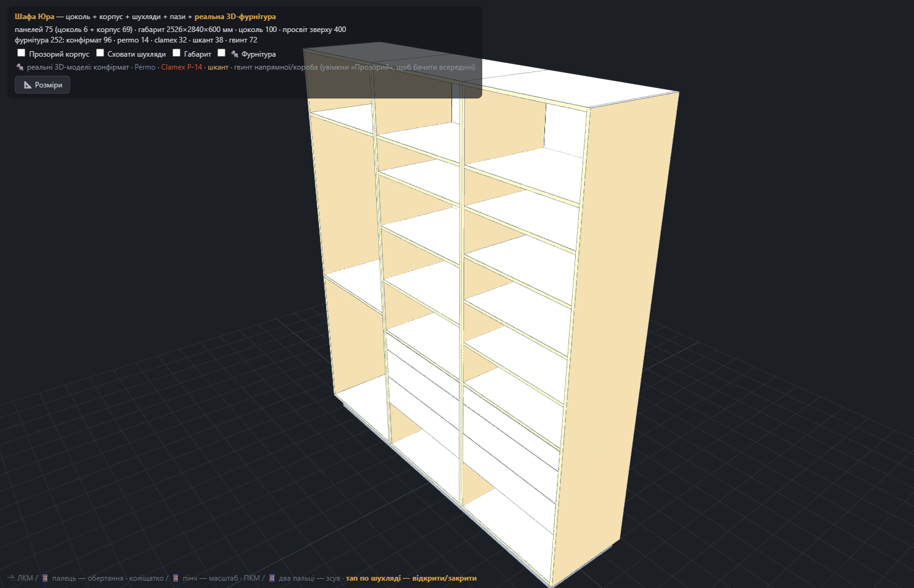Check the Фурнітура checkbox
This screenshot has width=914, height=588.
point(221,53)
